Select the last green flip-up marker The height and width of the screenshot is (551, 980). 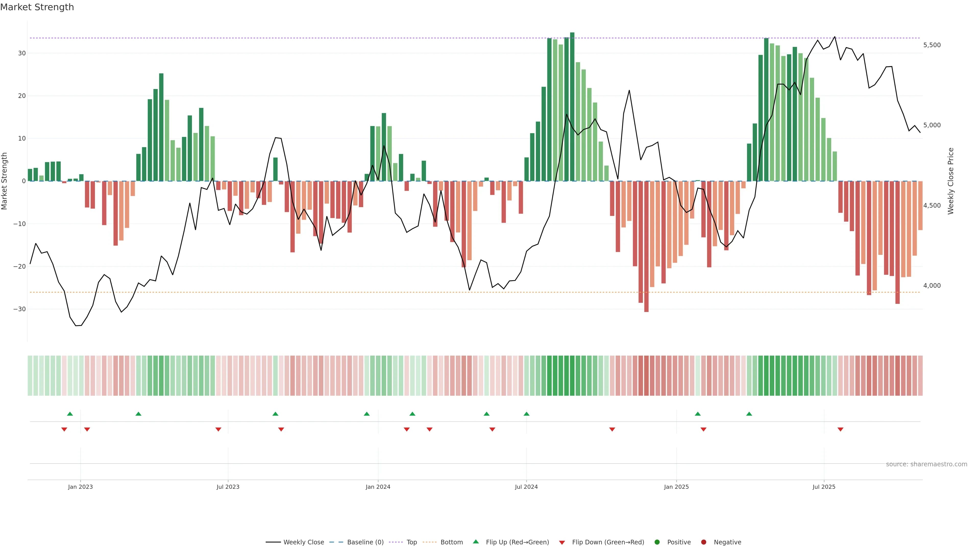749,414
